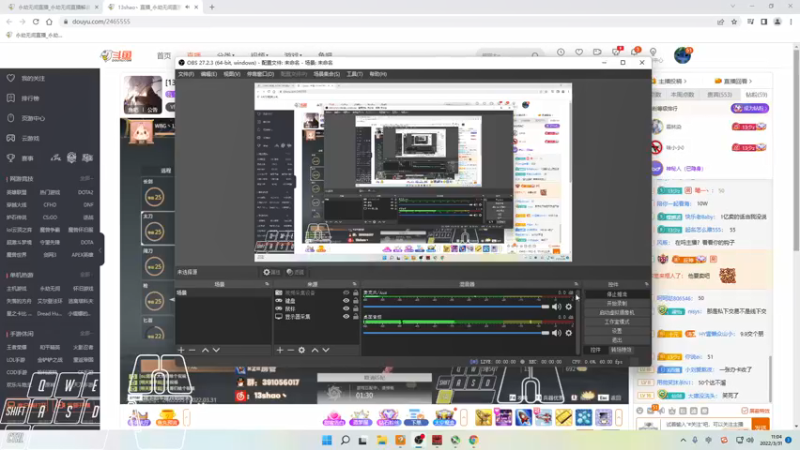Click the user avatar in Douyu header
Viewport: 800px width, 450px height.
(x=682, y=55)
